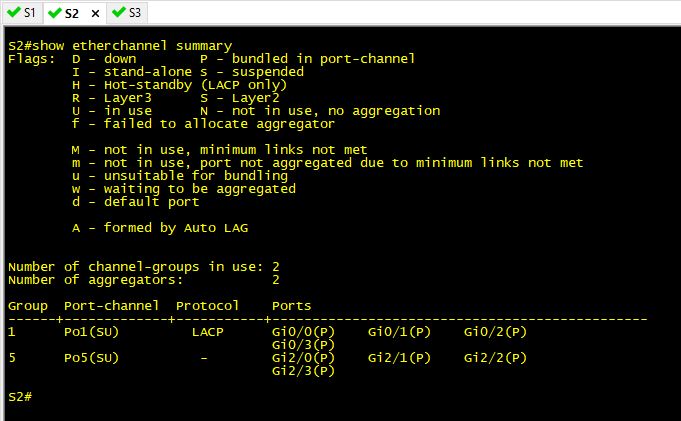Close the S2 tab with the X
Viewport: 681px width, 421px height.
point(96,14)
